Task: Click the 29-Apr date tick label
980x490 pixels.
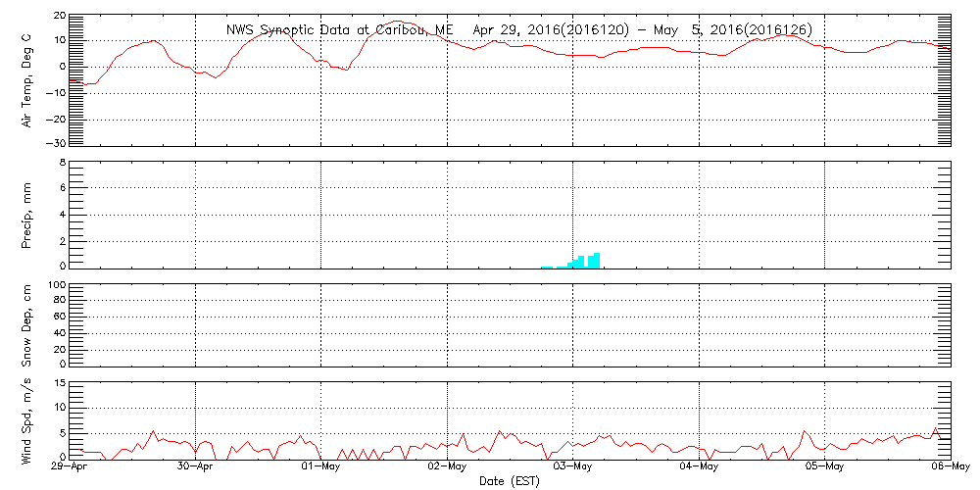Action: pyautogui.click(x=70, y=467)
